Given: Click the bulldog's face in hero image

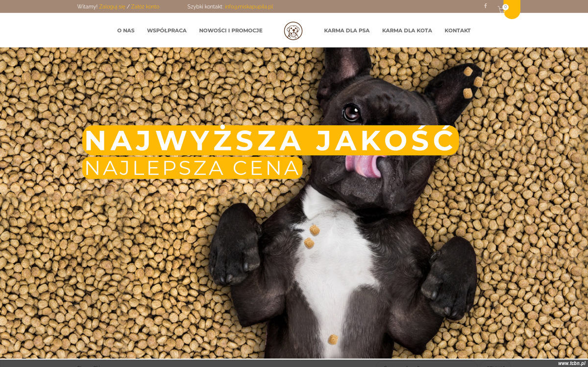Looking at the screenshot, I should point(372,132).
